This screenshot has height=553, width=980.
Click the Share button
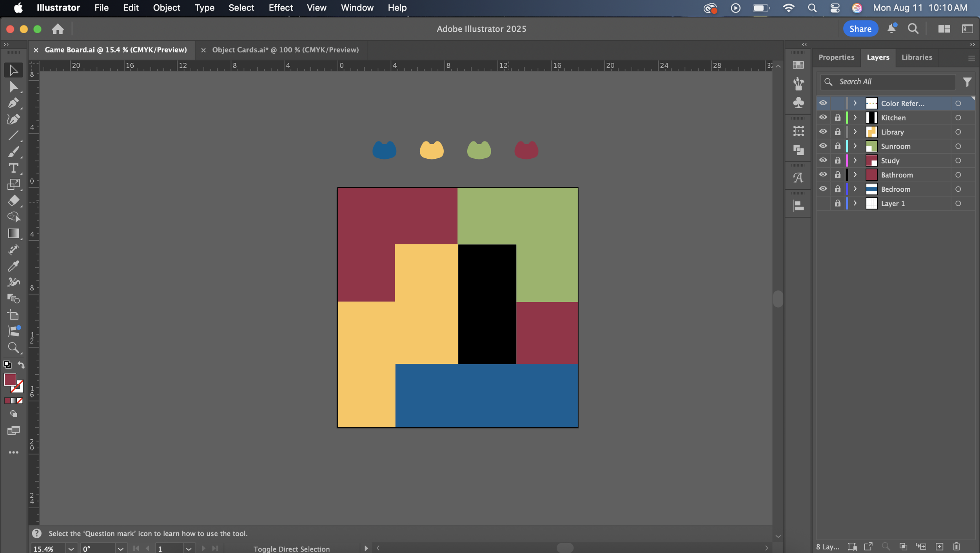860,29
